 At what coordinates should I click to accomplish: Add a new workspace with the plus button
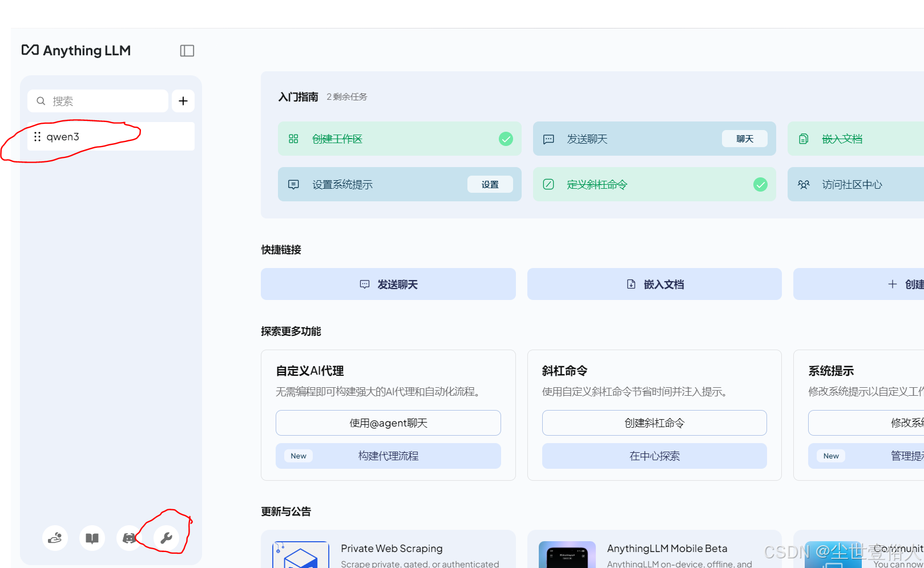pyautogui.click(x=183, y=101)
